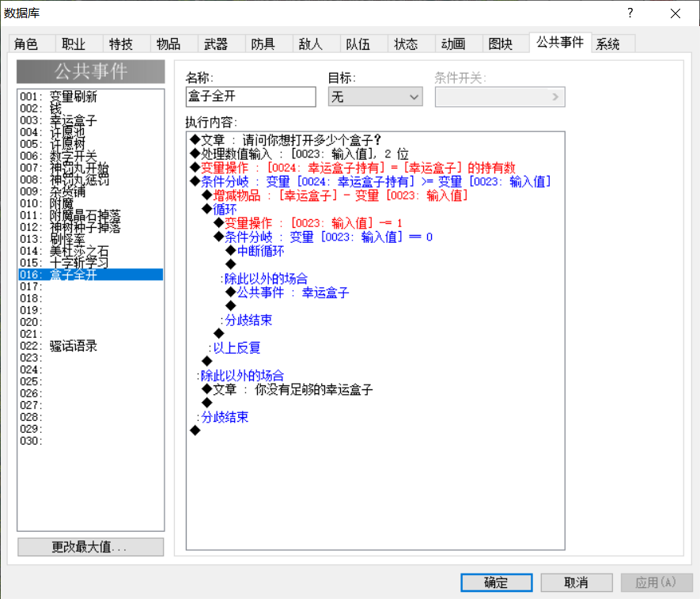Click the 名称 input field
700x599 pixels.
coord(251,97)
